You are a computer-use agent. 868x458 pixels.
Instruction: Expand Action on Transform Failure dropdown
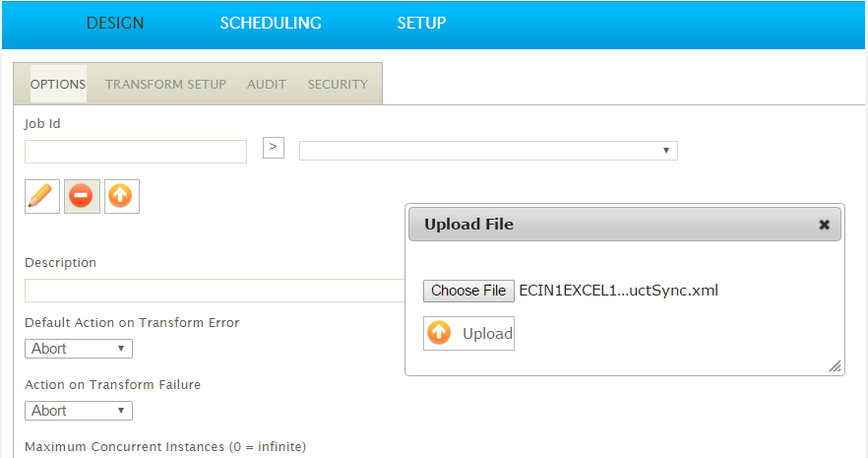79,411
